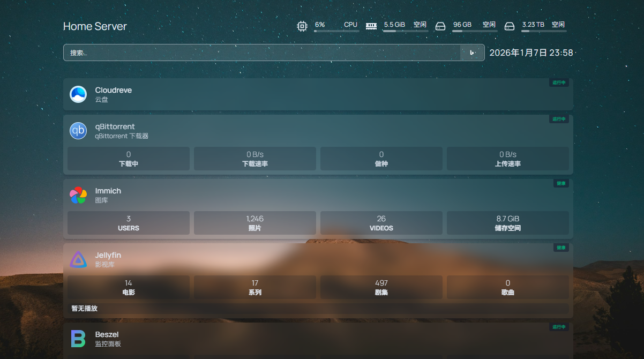Select the qBittorrent 下载速率 stat block
Image resolution: width=644 pixels, height=359 pixels.
(255, 159)
